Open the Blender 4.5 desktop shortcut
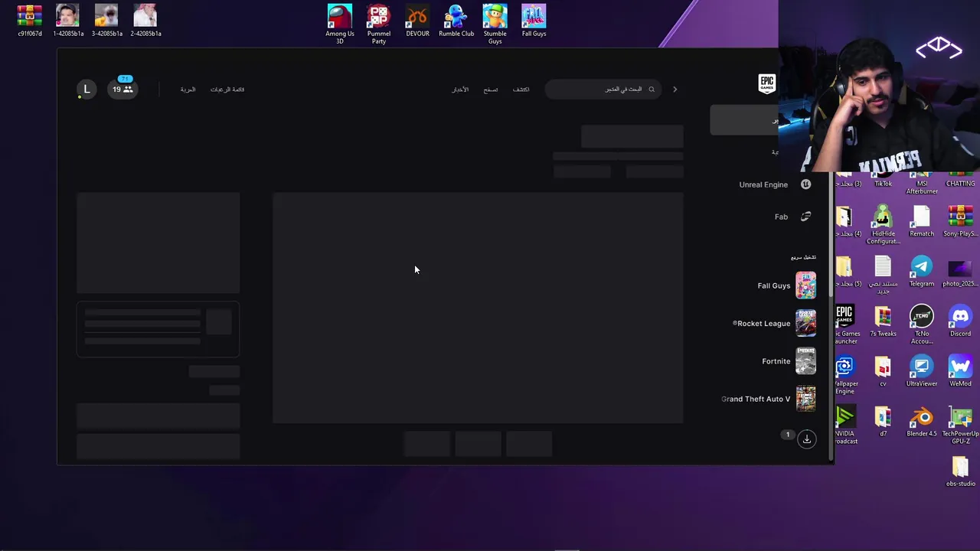The width and height of the screenshot is (980, 551). 922,421
